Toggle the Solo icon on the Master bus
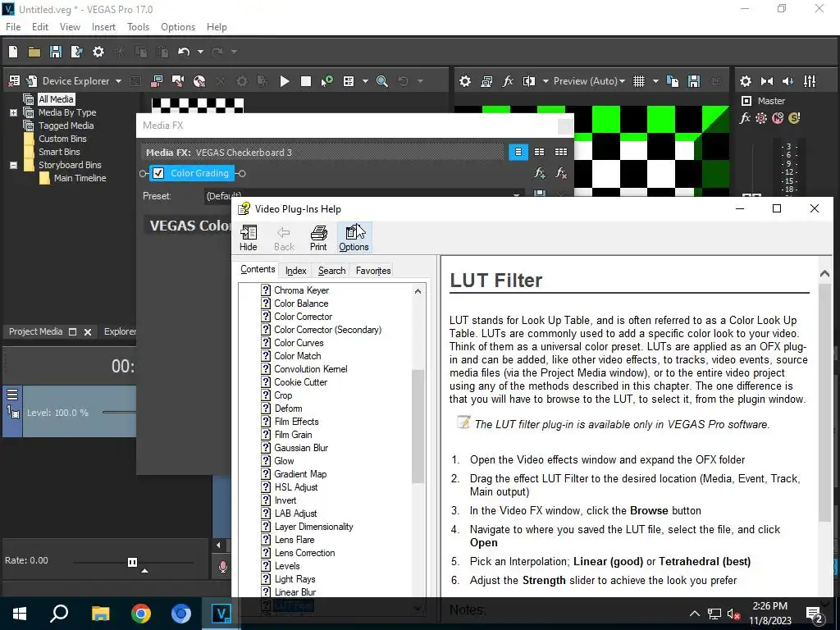Screen dimensions: 840x630 point(794,118)
